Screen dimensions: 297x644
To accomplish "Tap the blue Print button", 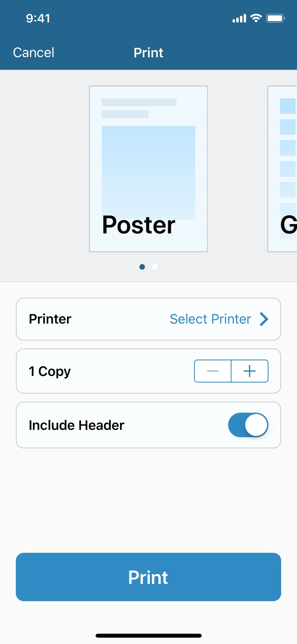I will coord(148,577).
